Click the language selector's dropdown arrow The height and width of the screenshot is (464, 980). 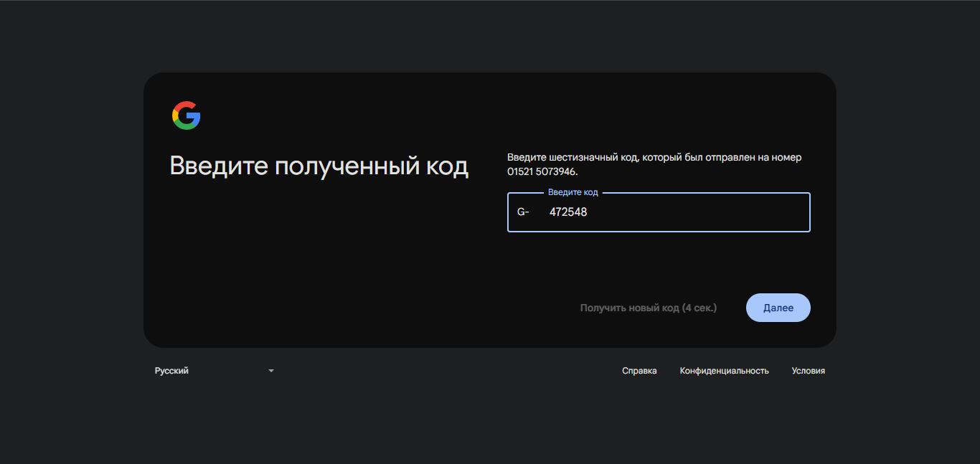(271, 371)
